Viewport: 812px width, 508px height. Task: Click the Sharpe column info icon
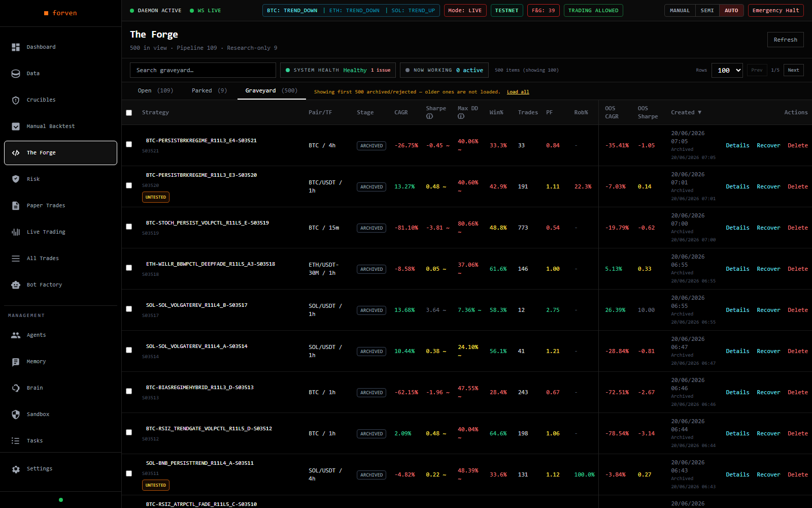(x=429, y=116)
